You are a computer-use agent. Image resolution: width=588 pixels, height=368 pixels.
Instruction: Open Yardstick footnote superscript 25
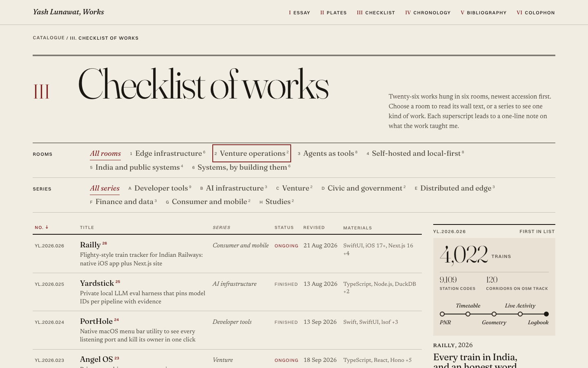118,282
